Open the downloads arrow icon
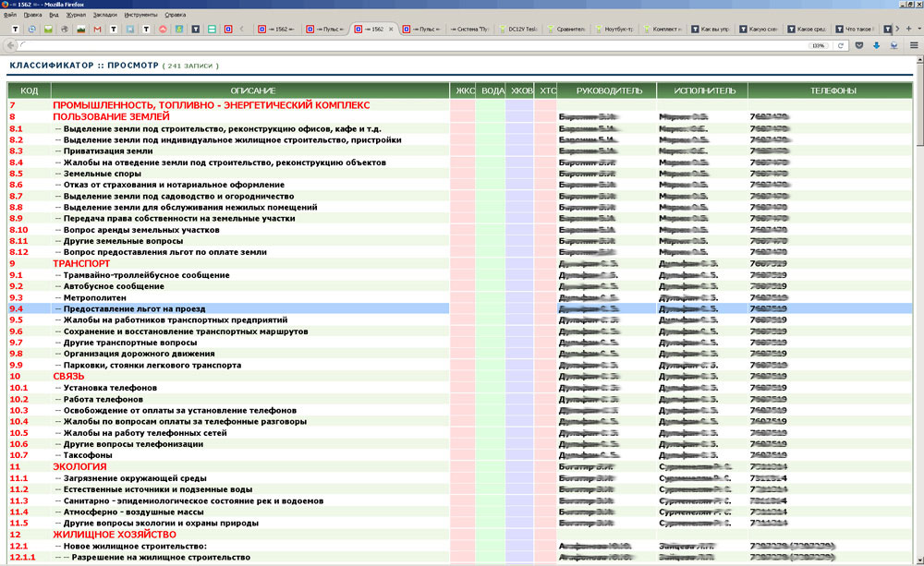This screenshot has width=924, height=566. 876,45
